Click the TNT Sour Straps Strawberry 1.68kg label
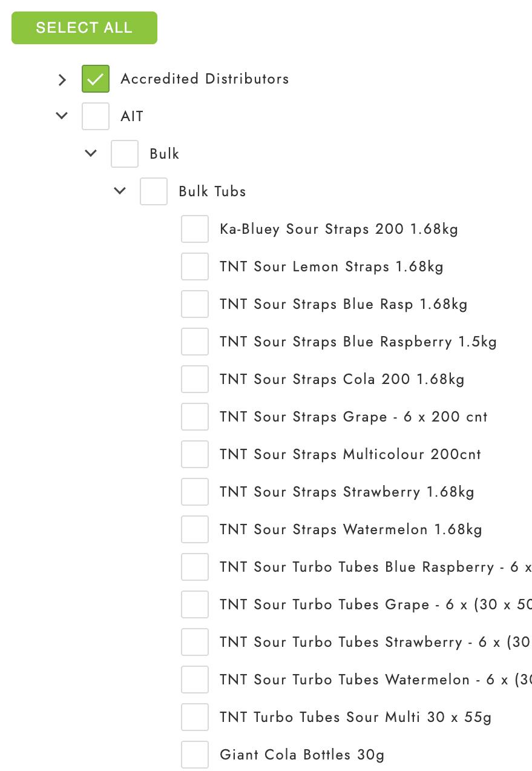 [x=347, y=492]
